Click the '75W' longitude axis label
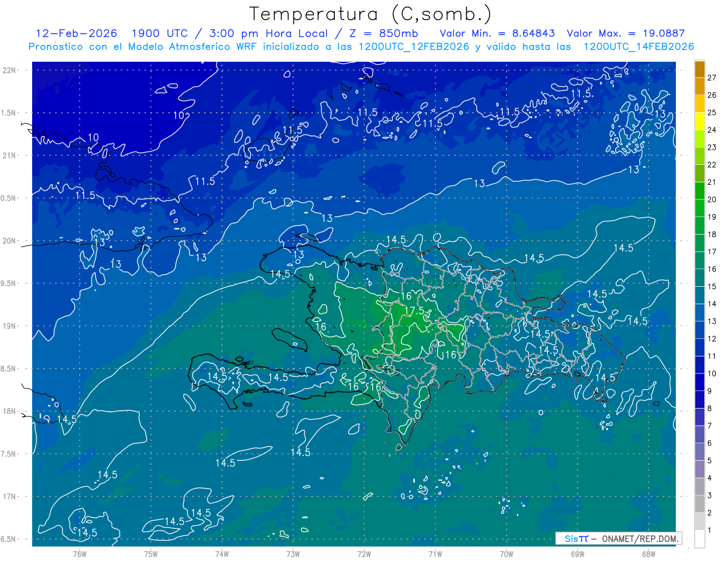Screen dimensions: 728x562 151,554
